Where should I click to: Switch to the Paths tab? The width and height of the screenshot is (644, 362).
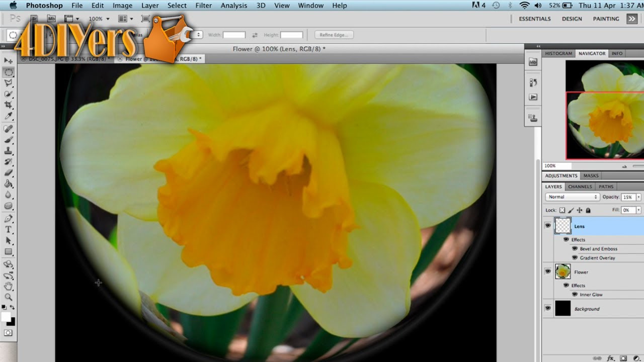(x=606, y=187)
